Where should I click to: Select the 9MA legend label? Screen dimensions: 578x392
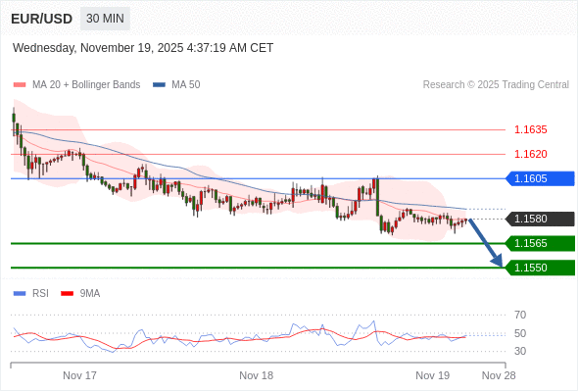90,294
